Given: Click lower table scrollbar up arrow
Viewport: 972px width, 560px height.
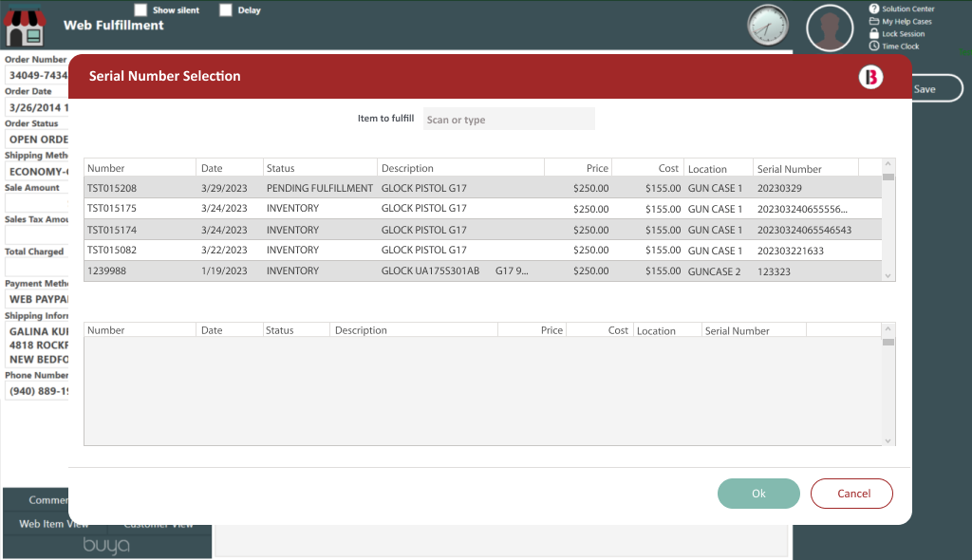Looking at the screenshot, I should pos(888,328).
